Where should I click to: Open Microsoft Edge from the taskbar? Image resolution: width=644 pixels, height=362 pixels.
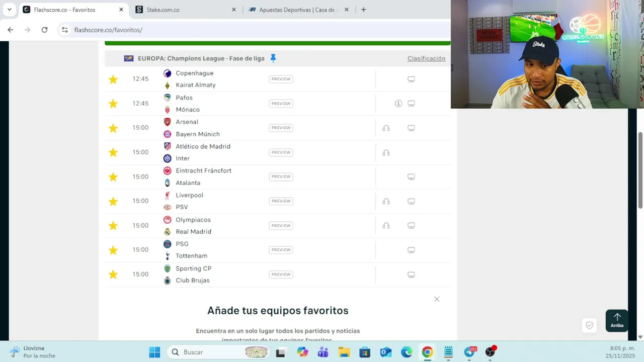(x=407, y=352)
